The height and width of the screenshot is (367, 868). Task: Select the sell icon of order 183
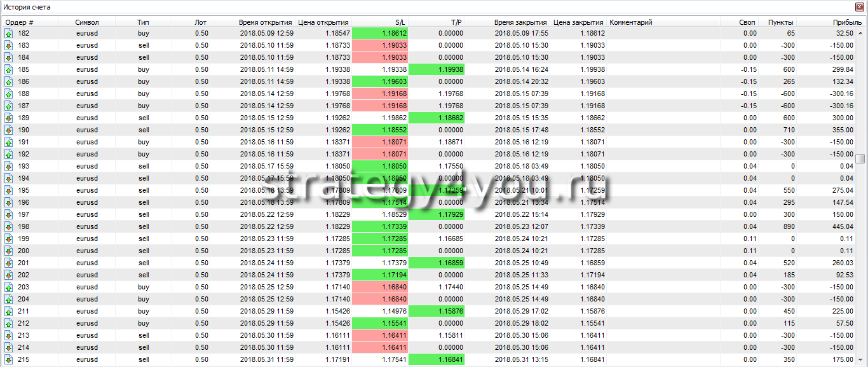pyautogui.click(x=9, y=45)
